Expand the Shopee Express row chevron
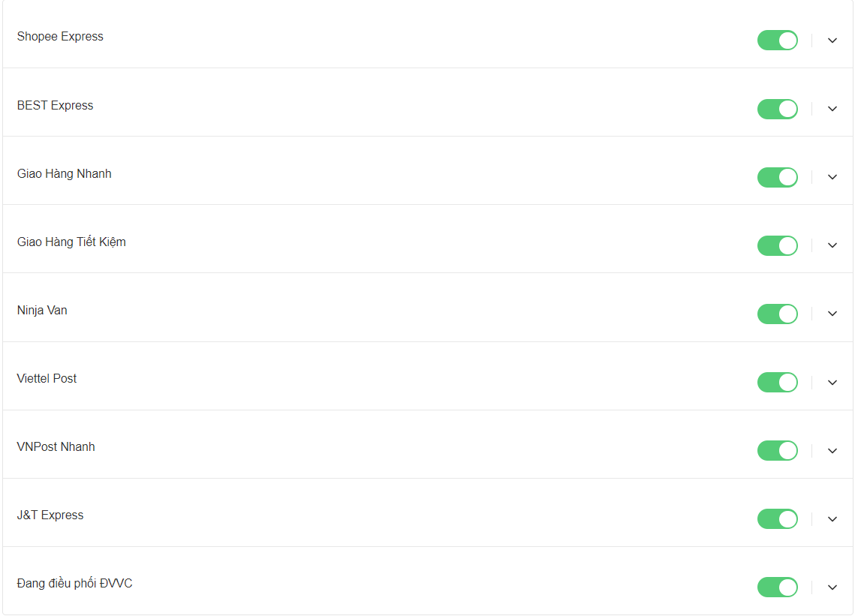Viewport: 855px width, 616px height. (832, 41)
